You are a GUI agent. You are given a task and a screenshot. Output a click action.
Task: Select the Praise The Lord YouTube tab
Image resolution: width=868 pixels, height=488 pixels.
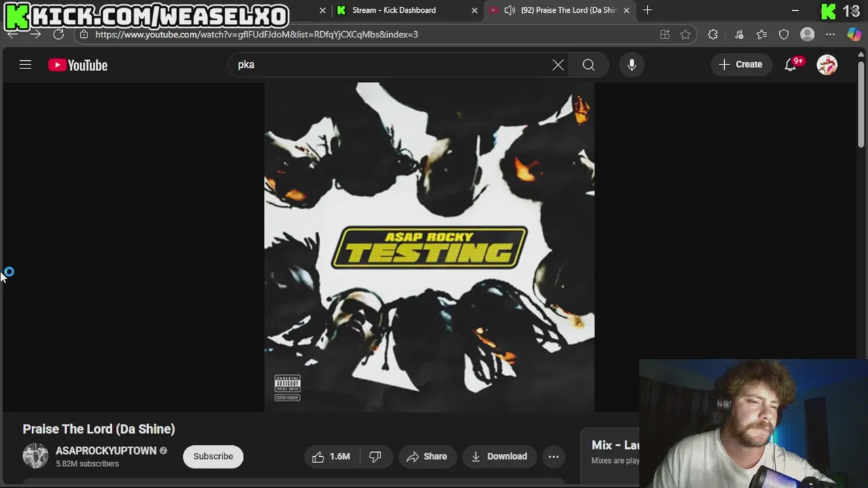pos(560,10)
